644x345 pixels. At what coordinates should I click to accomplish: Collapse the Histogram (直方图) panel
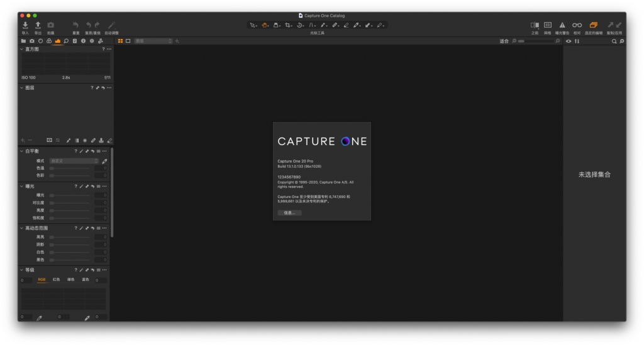(x=22, y=49)
